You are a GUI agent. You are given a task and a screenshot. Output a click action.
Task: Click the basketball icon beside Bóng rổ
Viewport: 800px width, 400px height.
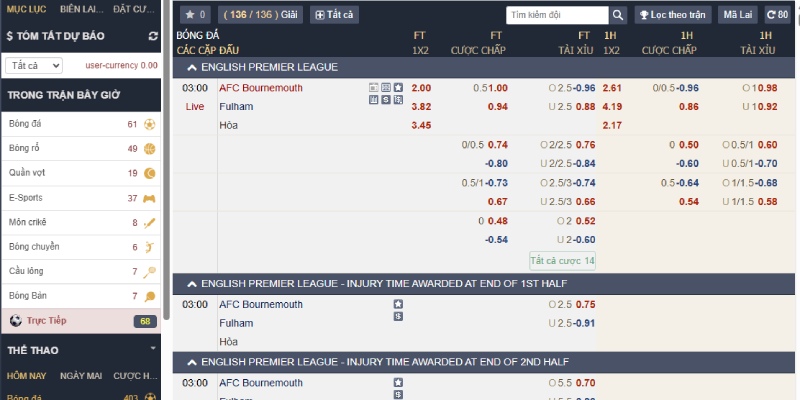[x=149, y=149]
